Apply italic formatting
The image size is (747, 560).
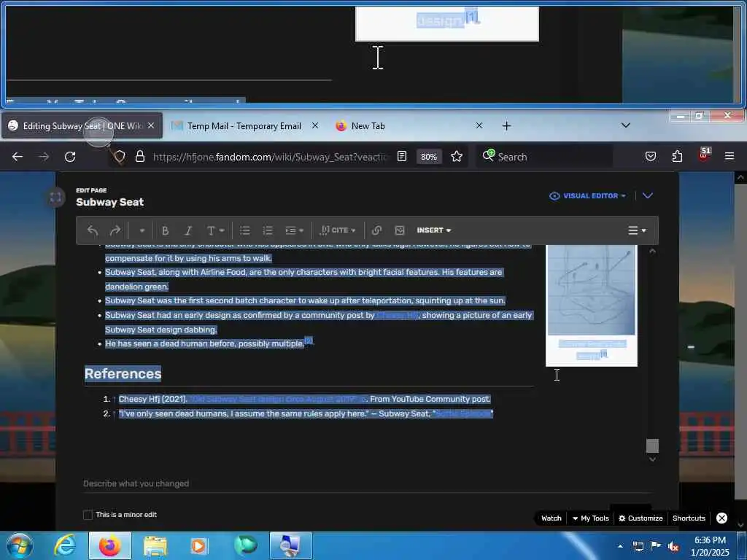pyautogui.click(x=188, y=230)
